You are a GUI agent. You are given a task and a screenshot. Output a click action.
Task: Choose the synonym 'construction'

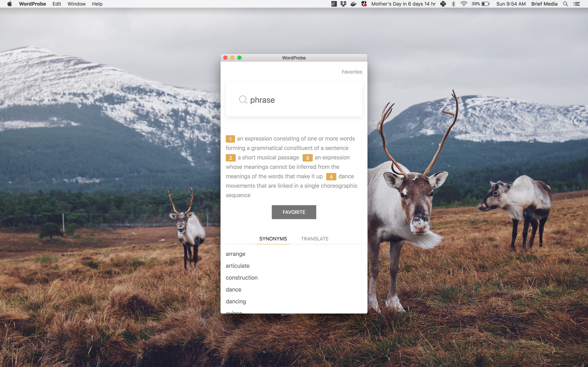click(241, 278)
